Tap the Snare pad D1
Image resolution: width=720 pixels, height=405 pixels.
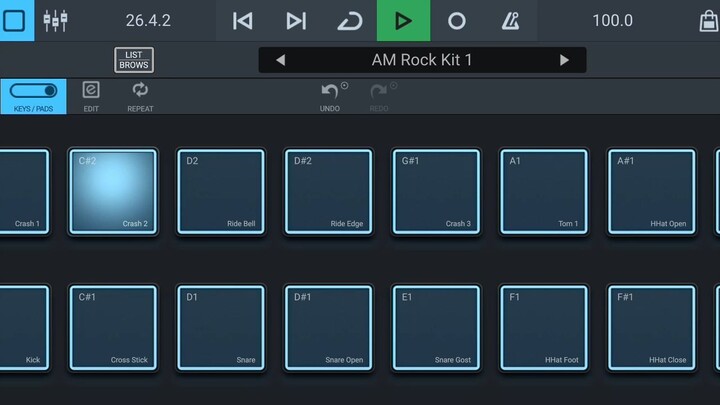coord(220,328)
